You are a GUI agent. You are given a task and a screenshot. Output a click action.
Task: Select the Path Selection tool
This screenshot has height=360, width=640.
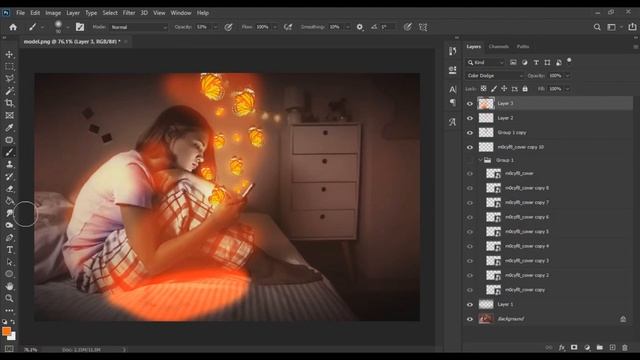(9, 262)
